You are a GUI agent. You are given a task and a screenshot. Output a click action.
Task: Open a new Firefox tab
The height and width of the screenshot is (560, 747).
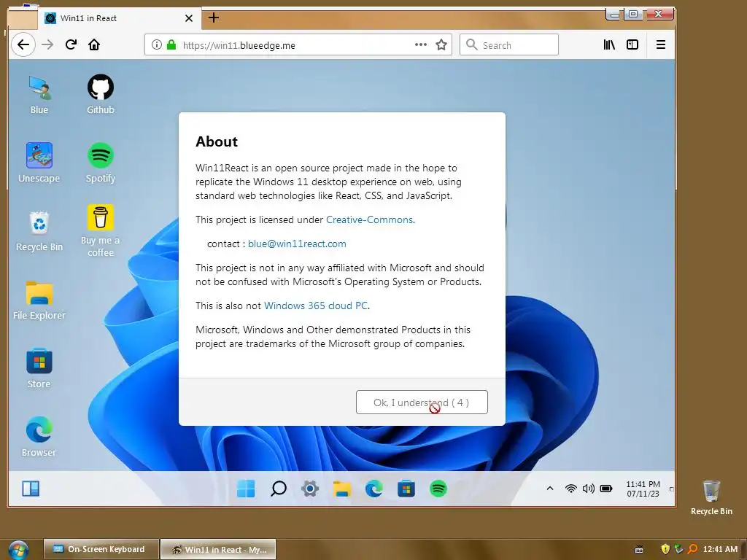(214, 17)
